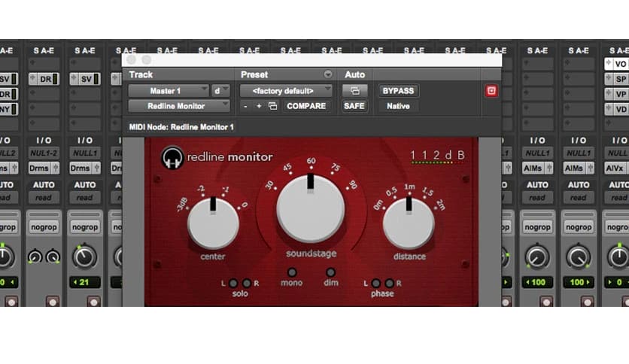Open the Preset settings menu arrow
This screenshot has height=364, width=629.
tap(328, 74)
